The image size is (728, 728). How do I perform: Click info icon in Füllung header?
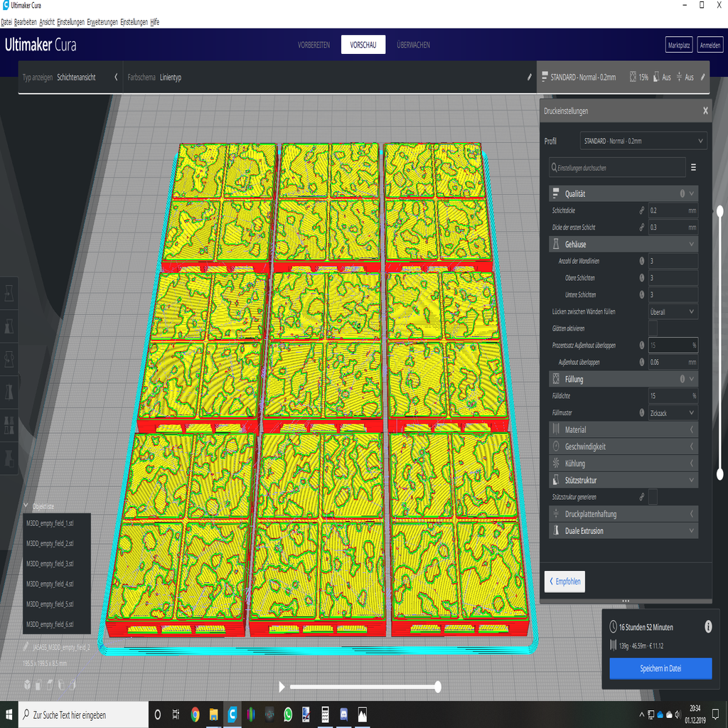coord(682,379)
